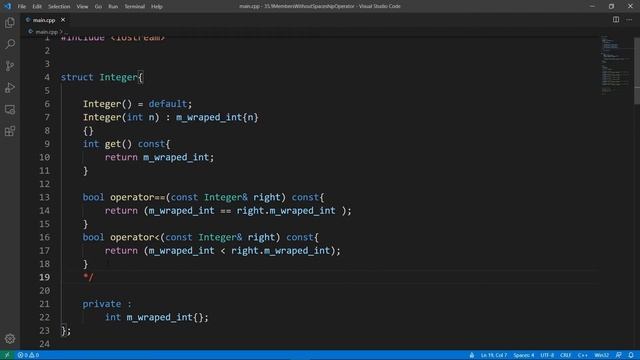Open the Terminal menu
This screenshot has width=640, height=360.
pos(134,7)
